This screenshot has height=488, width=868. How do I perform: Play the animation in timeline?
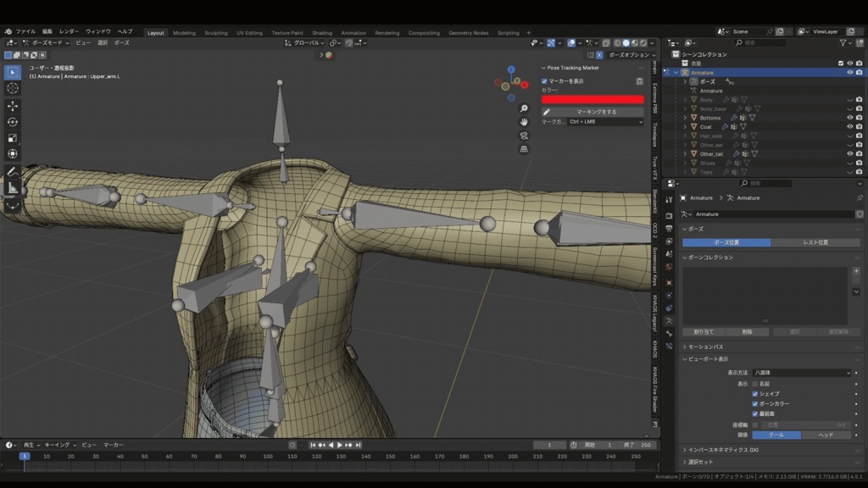tap(340, 445)
